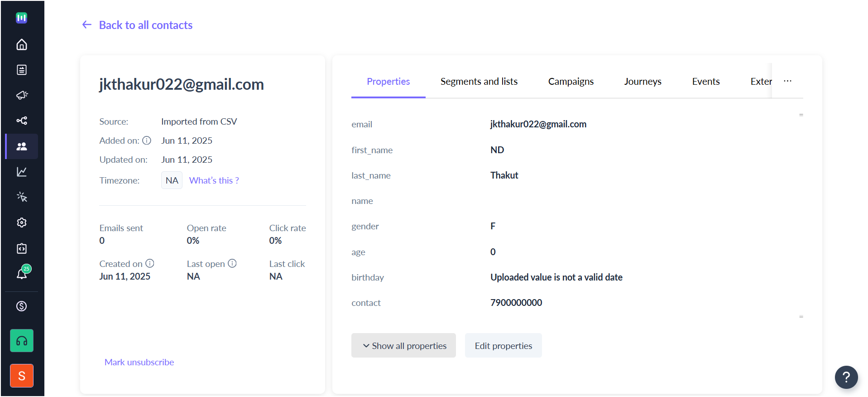Screen dimensions: 868x397
Task: Click the Edit properties button
Action: (504, 346)
